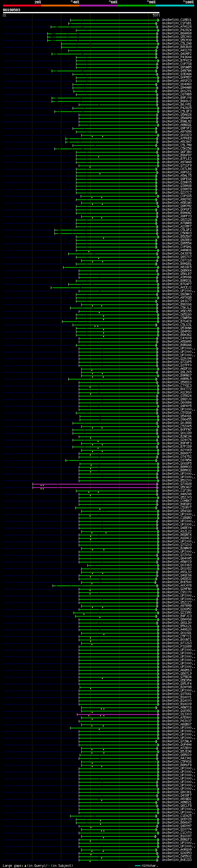
Task: Open hit UniRef100_C0HBK7
Action: (x=176, y=501)
